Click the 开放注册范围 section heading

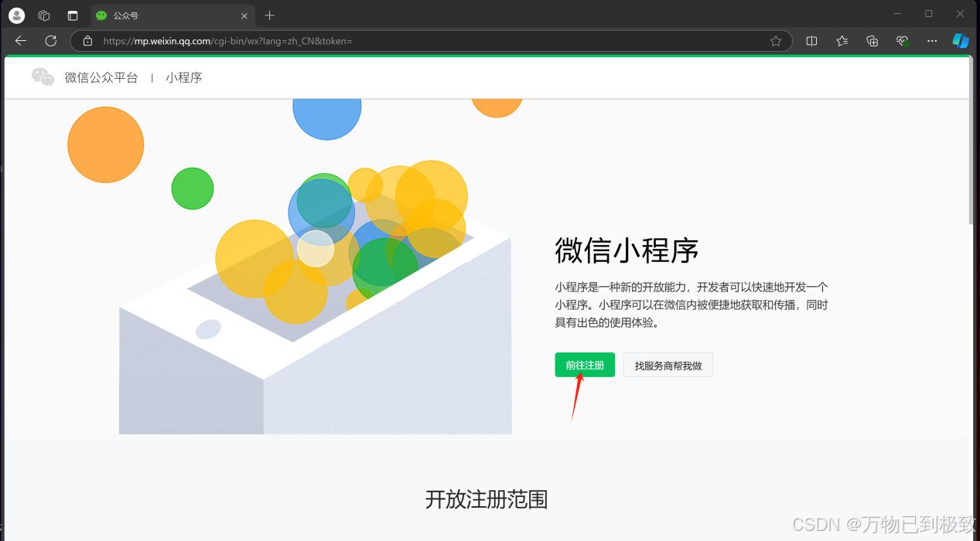(x=487, y=499)
